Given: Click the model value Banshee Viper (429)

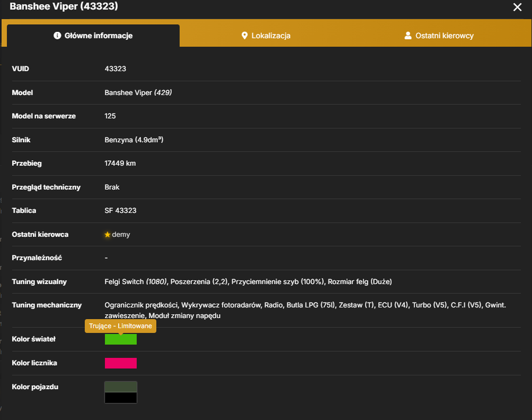Looking at the screenshot, I should [x=138, y=93].
